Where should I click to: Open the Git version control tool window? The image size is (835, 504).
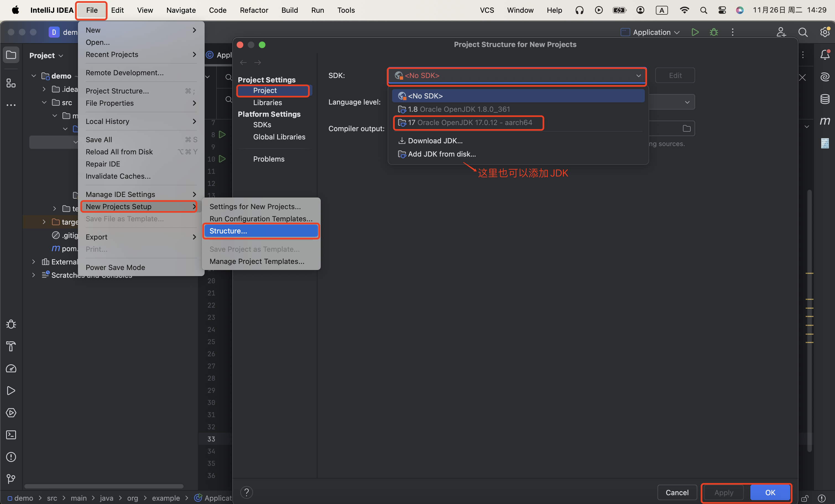(x=11, y=479)
